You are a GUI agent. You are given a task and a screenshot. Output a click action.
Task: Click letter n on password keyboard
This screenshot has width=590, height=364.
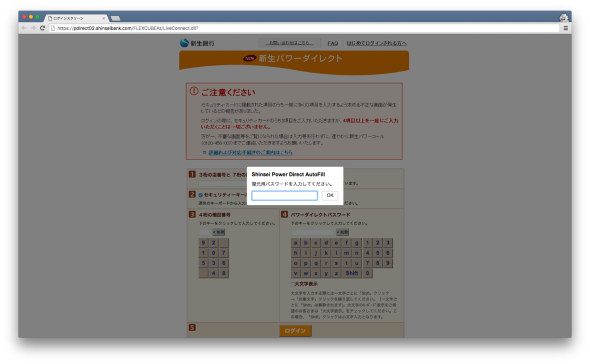pos(357,253)
